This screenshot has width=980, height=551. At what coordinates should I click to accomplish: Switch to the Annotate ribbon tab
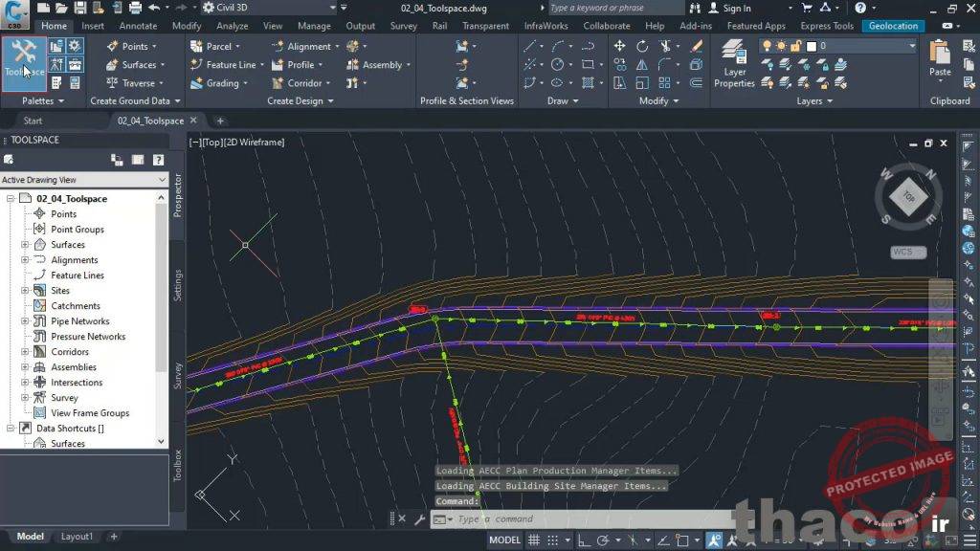tap(138, 26)
